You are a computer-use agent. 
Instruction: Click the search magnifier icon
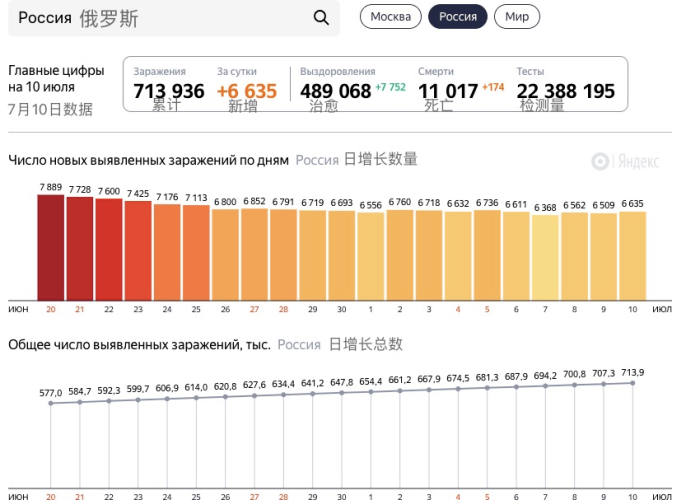point(321,18)
